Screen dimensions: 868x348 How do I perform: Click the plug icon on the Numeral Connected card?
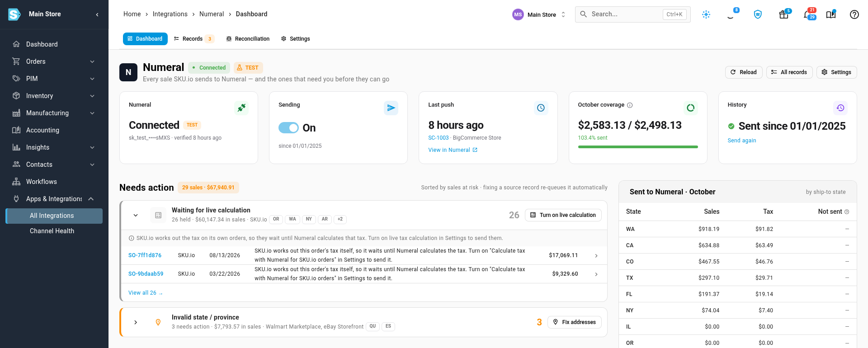pos(241,108)
